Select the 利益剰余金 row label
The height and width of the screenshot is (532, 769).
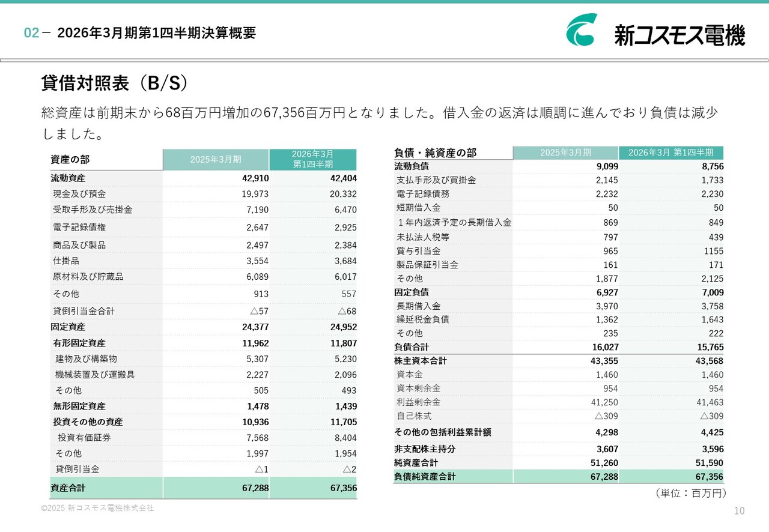click(x=418, y=402)
